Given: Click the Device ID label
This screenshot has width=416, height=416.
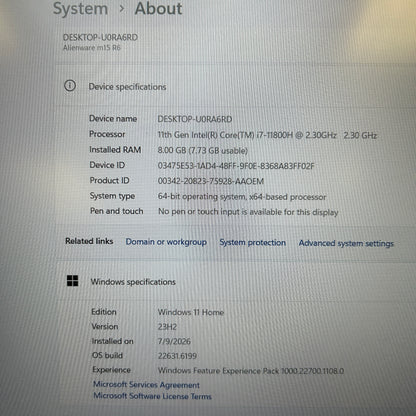Looking at the screenshot, I should [x=107, y=165].
